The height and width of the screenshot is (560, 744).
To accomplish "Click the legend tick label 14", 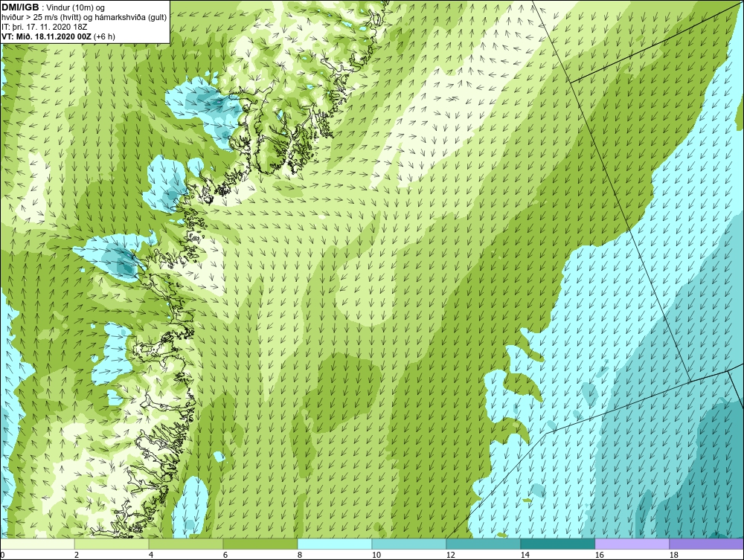I will coord(525,556).
